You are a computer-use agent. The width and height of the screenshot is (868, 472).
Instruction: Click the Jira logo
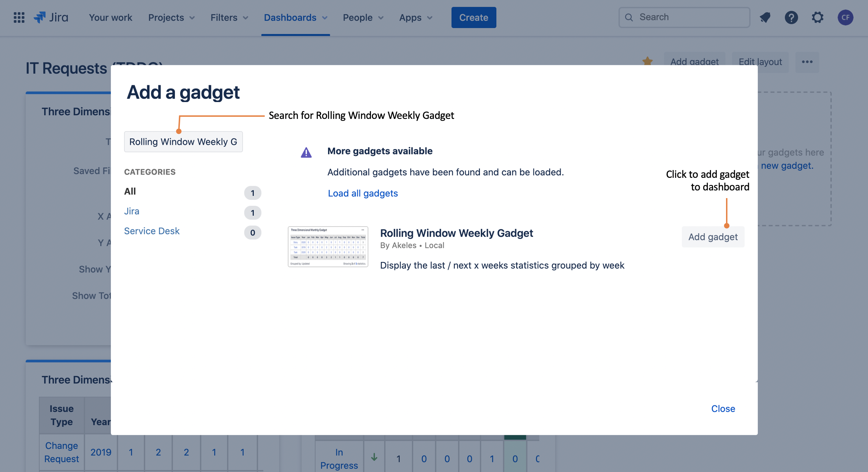51,17
